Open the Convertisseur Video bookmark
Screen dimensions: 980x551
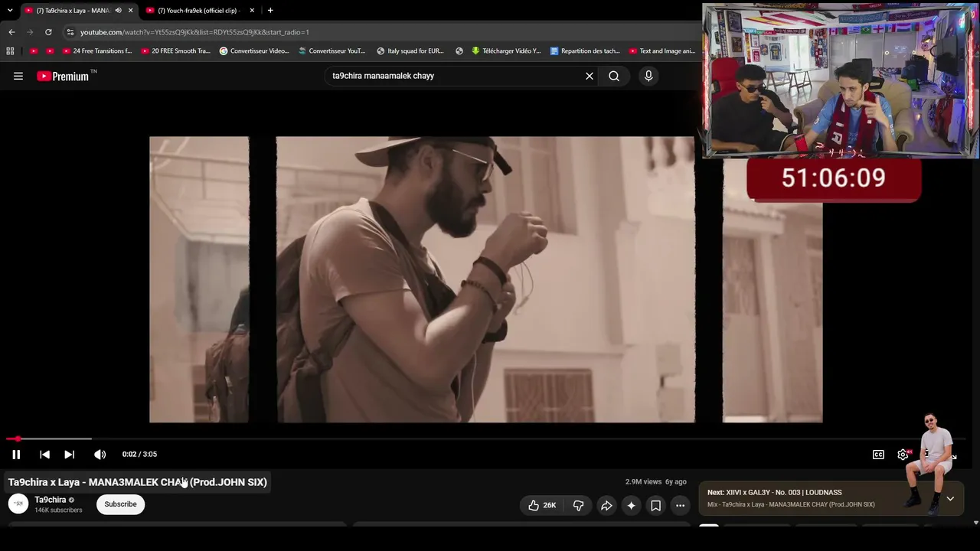coord(254,51)
